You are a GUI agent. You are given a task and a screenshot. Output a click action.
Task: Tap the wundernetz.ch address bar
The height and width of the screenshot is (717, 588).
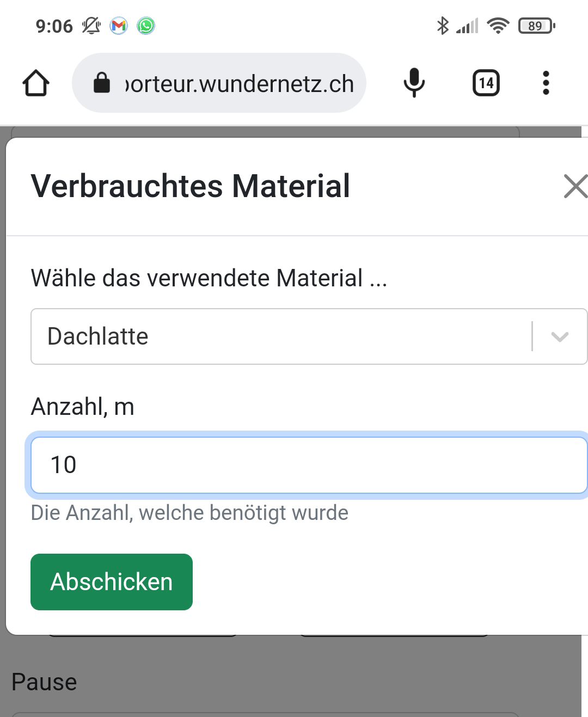pyautogui.click(x=240, y=83)
